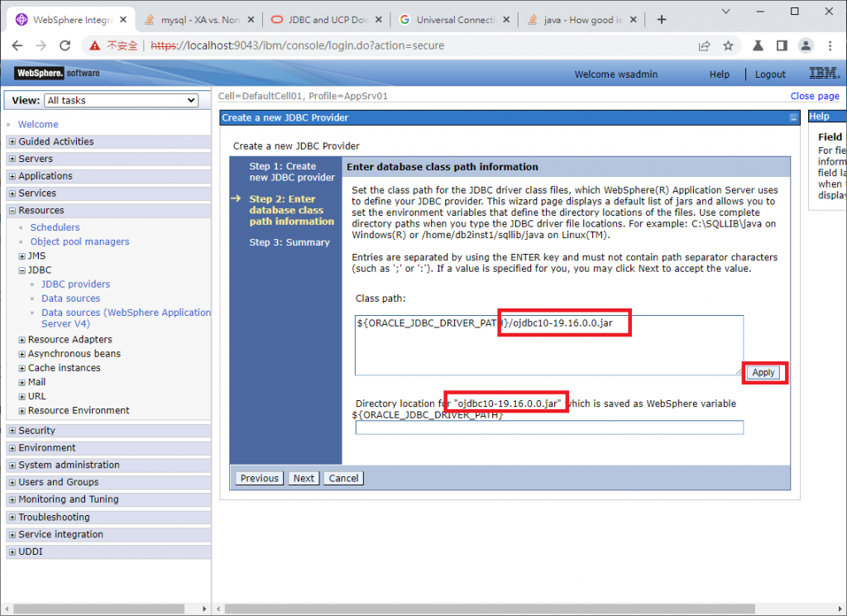This screenshot has width=847, height=616.
Task: Click the not-secure warning icon
Action: 94,45
